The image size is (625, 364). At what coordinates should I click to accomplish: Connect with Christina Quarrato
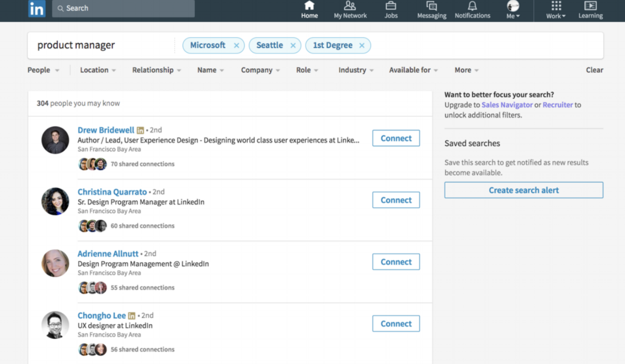coord(396,200)
